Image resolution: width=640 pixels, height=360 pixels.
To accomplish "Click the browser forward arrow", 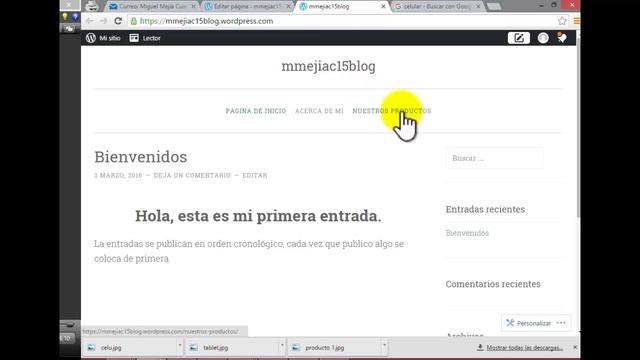I will tap(104, 21).
